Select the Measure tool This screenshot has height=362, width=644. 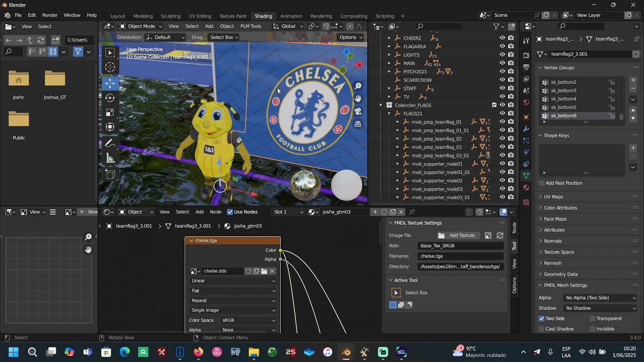110,159
